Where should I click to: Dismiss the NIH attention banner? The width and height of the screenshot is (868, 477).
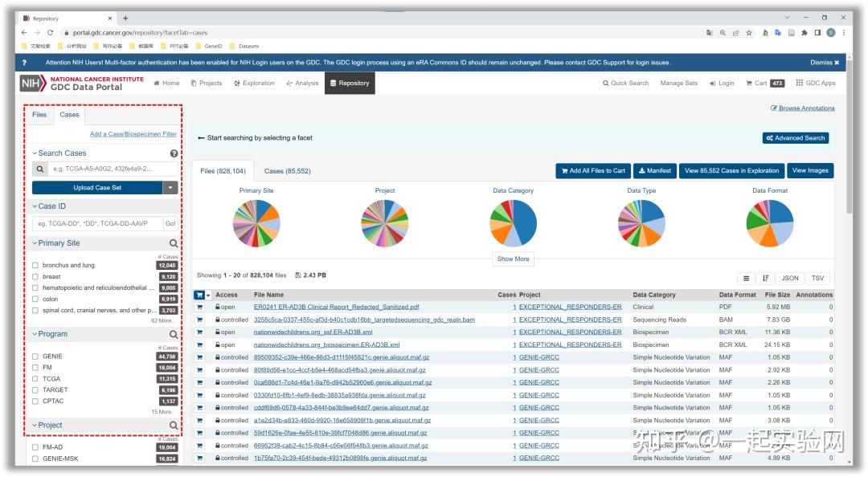tap(825, 63)
